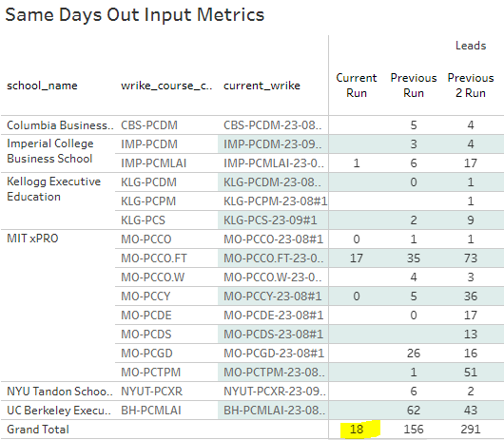Click the BH-PCMLAI-23-08.. wrike cell

(x=275, y=411)
